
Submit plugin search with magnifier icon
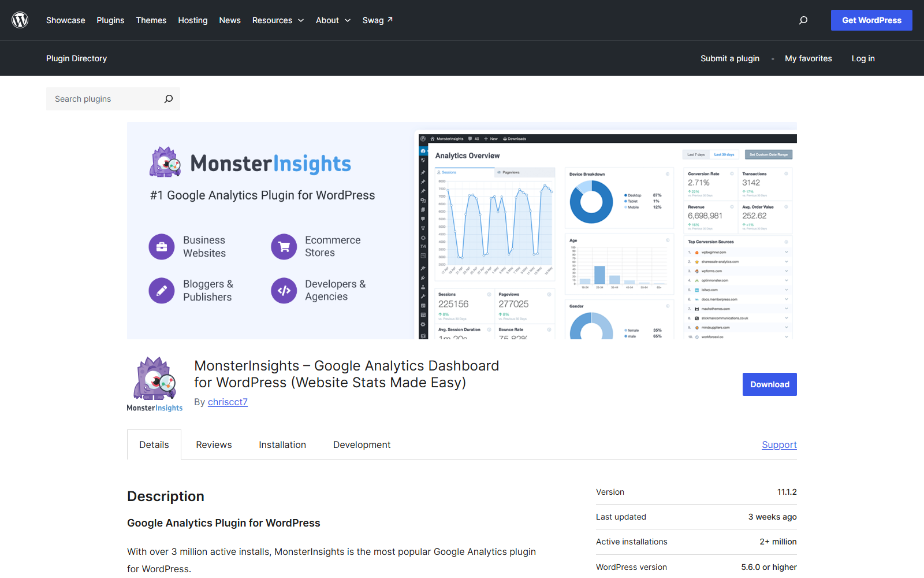pos(169,99)
